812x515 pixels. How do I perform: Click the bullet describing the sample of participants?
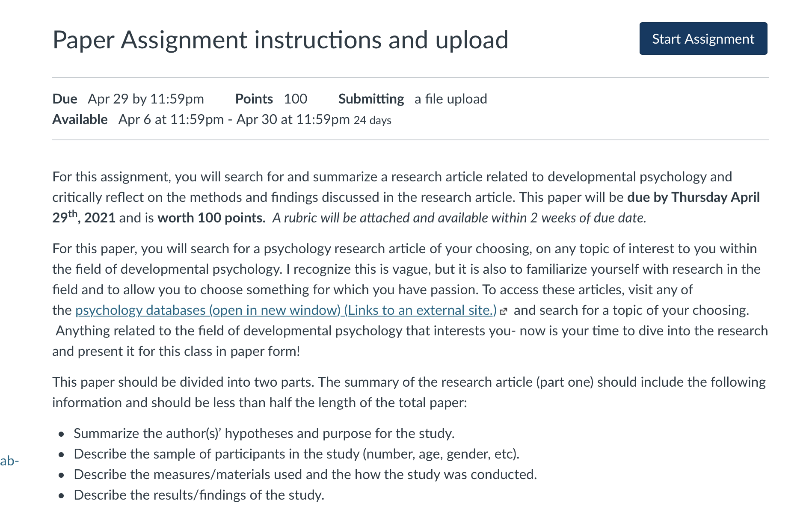tap(296, 454)
